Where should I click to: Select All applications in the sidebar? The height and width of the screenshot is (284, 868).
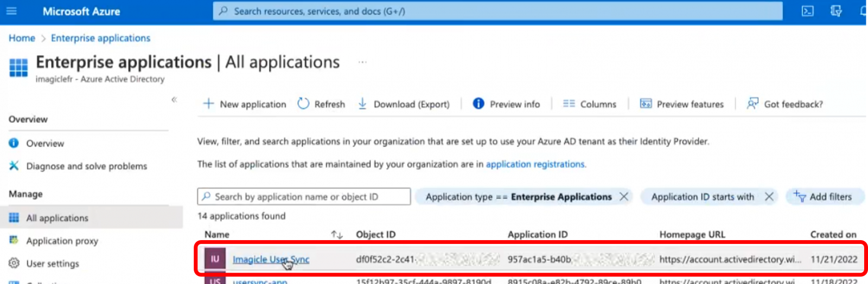57,218
